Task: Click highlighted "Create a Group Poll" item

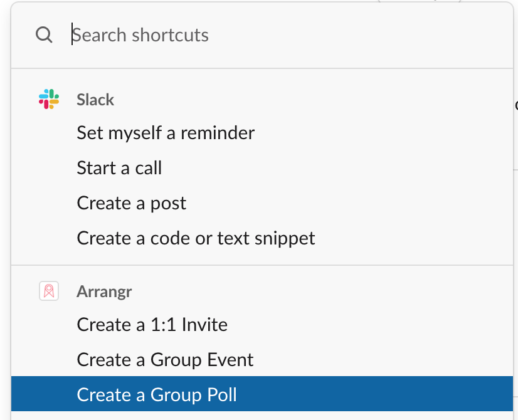Action: pos(157,395)
